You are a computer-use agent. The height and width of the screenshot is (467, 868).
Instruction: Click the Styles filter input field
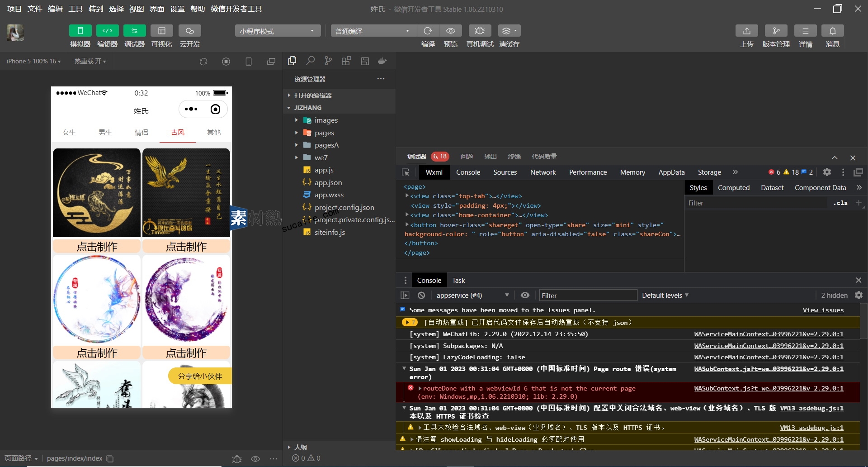click(x=757, y=203)
